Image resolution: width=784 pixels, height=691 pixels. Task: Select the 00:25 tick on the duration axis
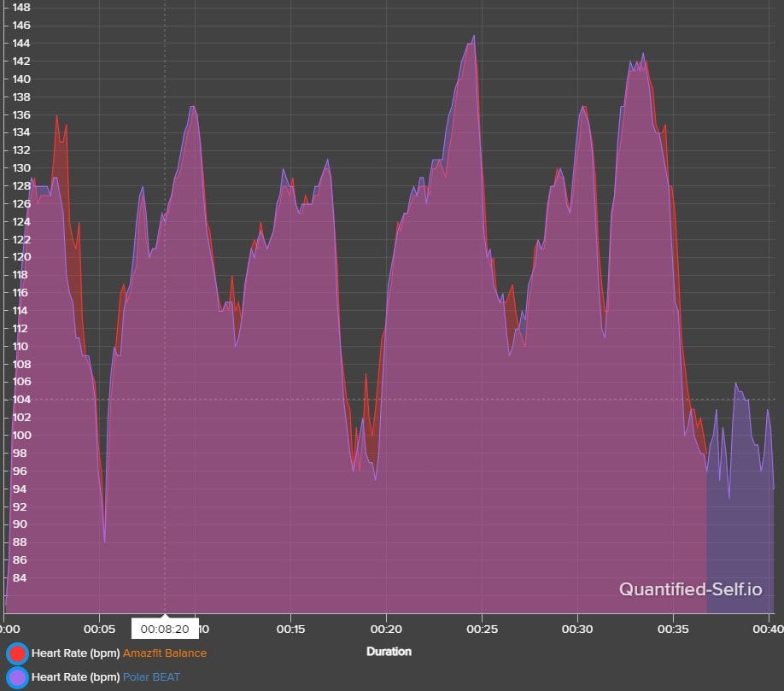[x=483, y=630]
